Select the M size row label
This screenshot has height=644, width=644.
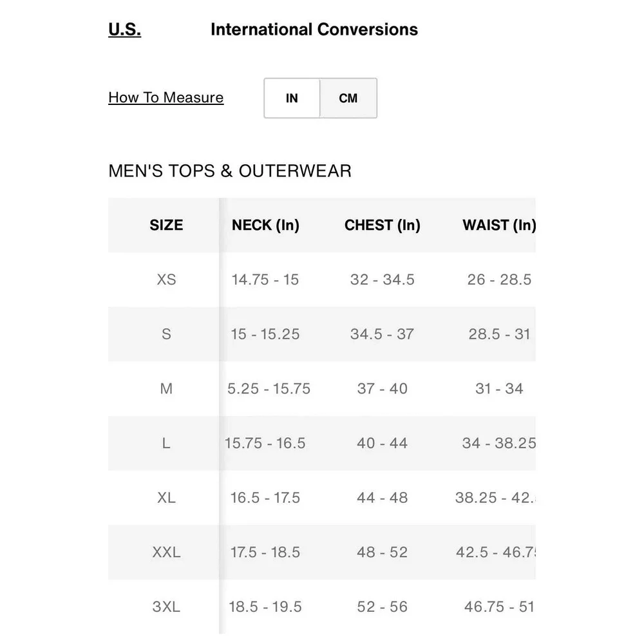166,389
